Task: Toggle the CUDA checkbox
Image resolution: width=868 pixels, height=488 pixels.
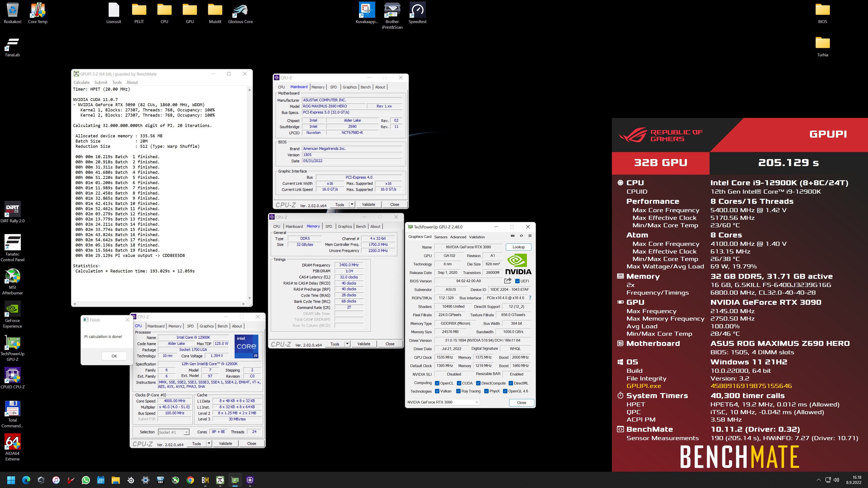Action: pos(459,383)
